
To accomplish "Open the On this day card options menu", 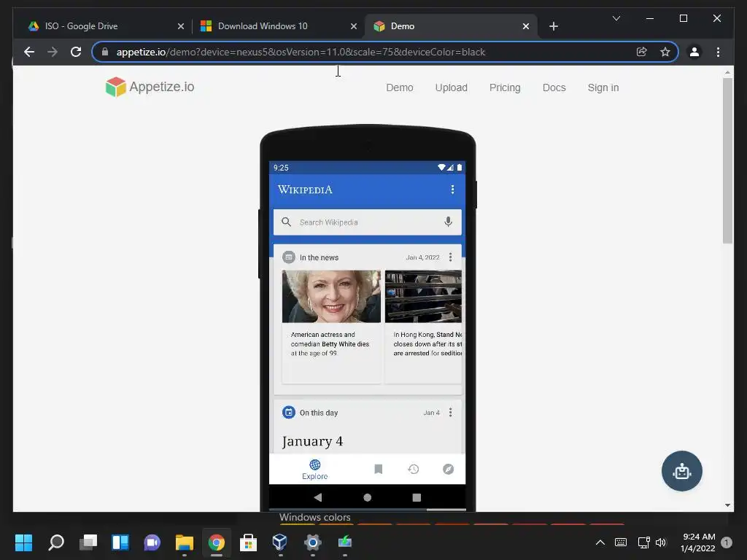I will click(x=450, y=413).
